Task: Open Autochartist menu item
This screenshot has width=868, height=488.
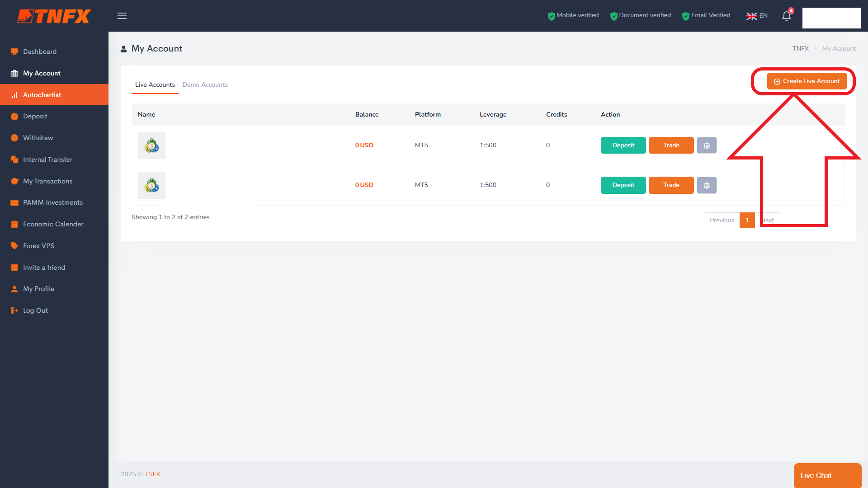Action: 54,95
